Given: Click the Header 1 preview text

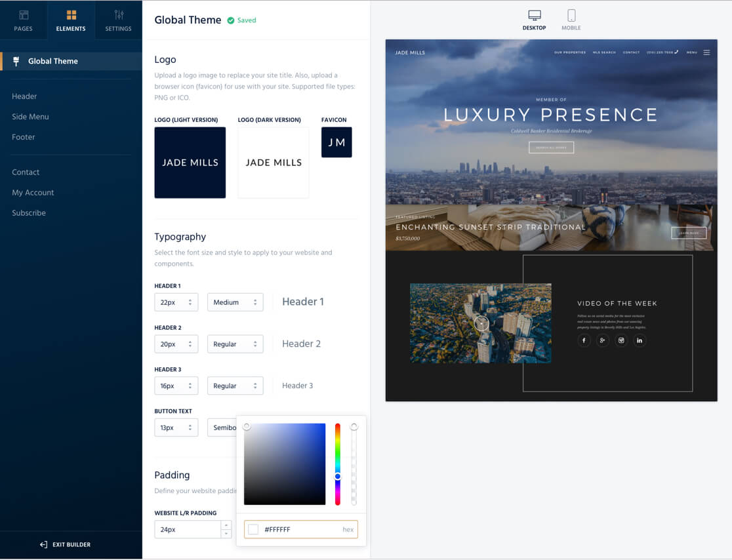Looking at the screenshot, I should click(303, 302).
